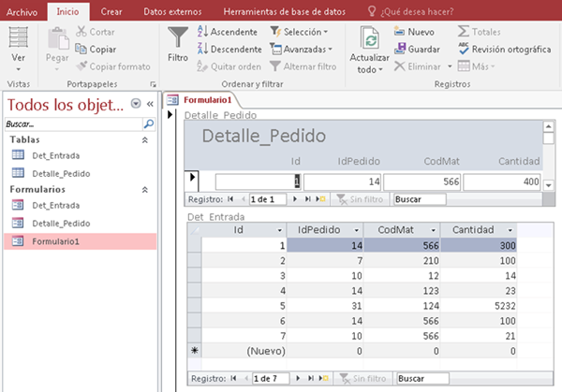Open Formulario1 in the navigation pane

pyautogui.click(x=56, y=240)
